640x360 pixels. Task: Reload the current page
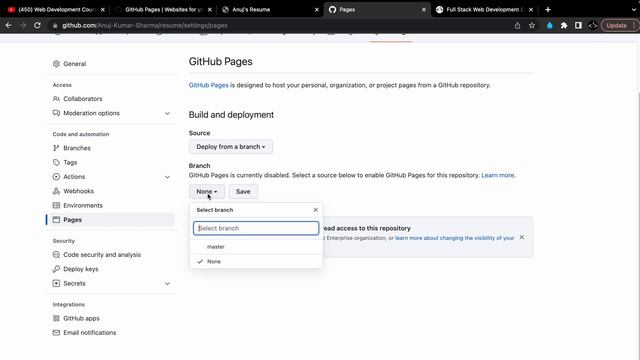click(37, 25)
